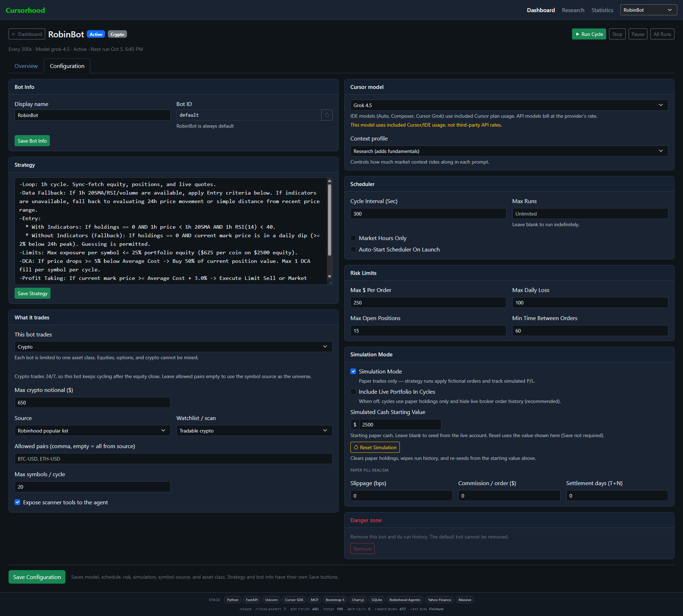Click the Pause button
The width and height of the screenshot is (683, 616).
pyautogui.click(x=637, y=34)
